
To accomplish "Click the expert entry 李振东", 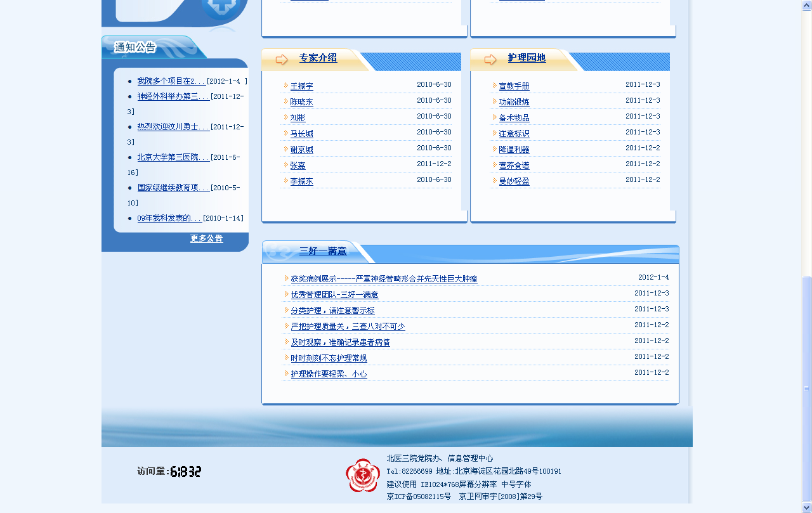I will coord(301,181).
